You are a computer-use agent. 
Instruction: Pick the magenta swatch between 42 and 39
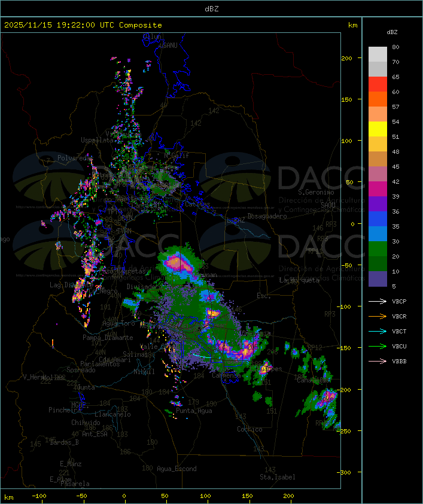(x=378, y=189)
